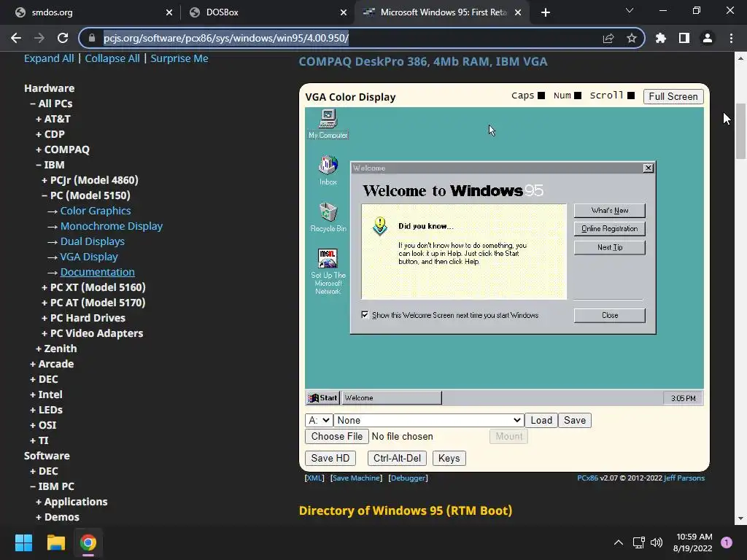Show the Next Tip
747x560 pixels.
pos(609,247)
